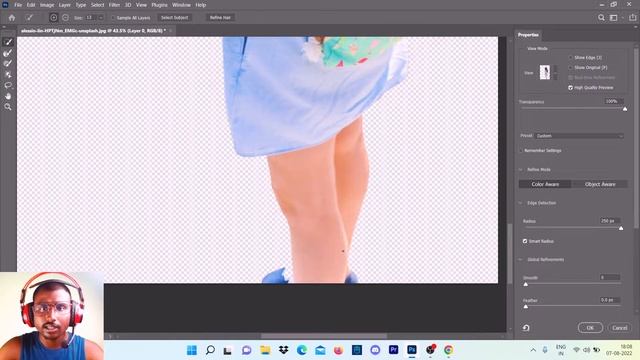Disable High Quality Preview checkbox
Image resolution: width=640 pixels, height=360 pixels.
pyautogui.click(x=570, y=88)
